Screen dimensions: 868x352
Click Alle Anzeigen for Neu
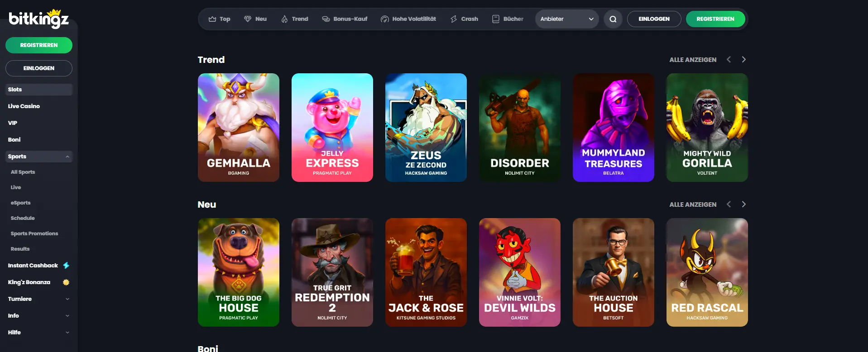click(x=693, y=205)
